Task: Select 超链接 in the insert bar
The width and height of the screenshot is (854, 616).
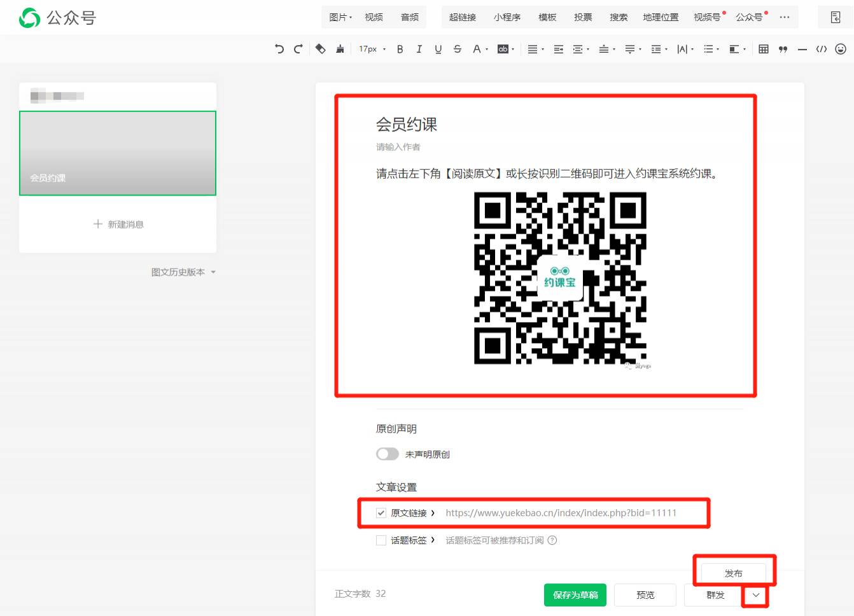Action: coord(463,17)
